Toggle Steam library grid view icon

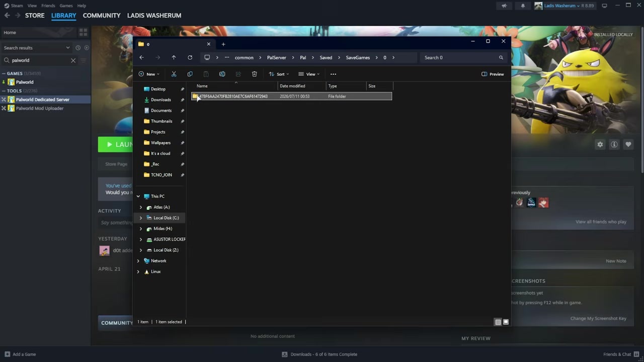point(83,32)
